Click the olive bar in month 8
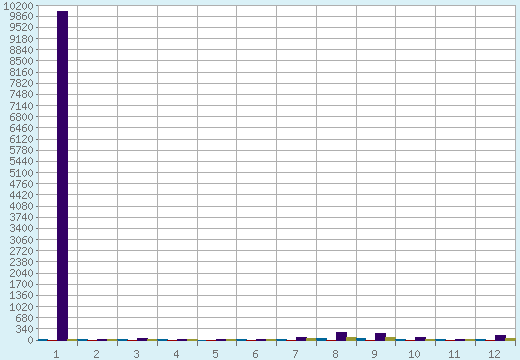Screen dimensions: 520x360 351,339
